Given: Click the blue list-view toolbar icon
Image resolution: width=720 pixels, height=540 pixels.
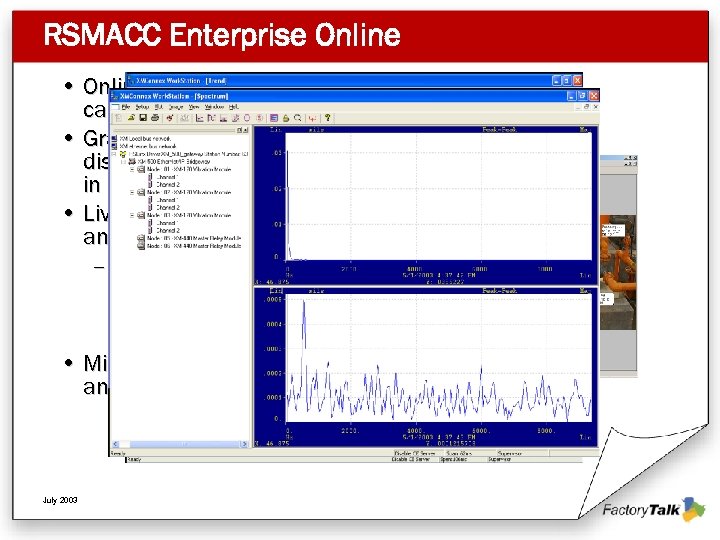Looking at the screenshot, I should point(274,118).
